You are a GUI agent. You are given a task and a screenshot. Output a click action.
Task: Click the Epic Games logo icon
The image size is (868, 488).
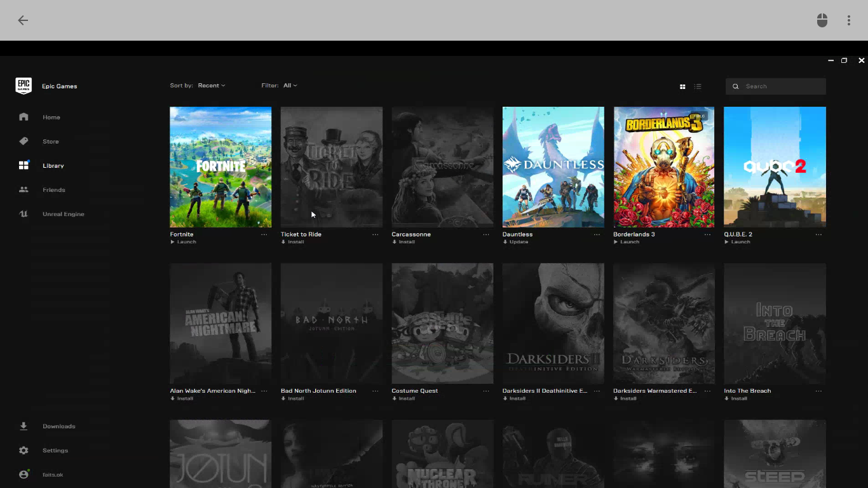[x=24, y=86]
